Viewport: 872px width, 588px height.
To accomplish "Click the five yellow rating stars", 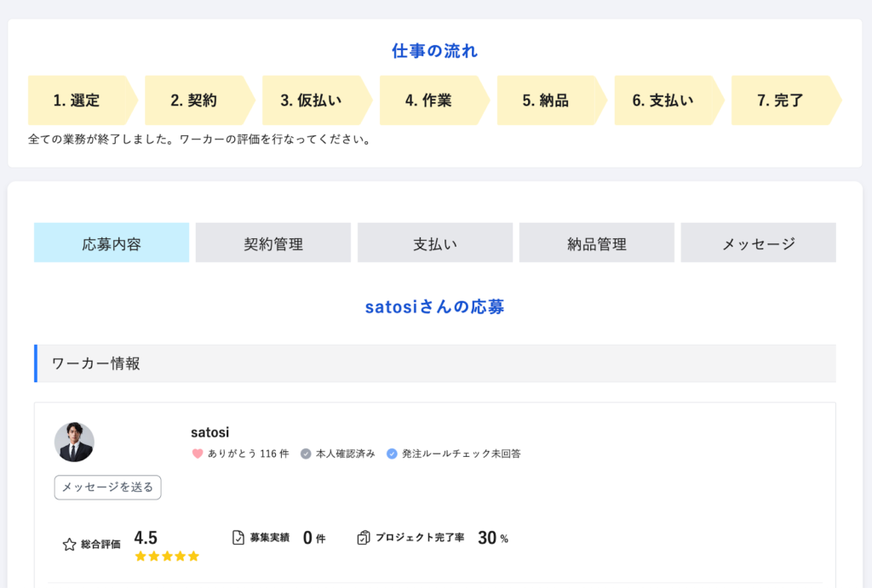I will coord(167,557).
